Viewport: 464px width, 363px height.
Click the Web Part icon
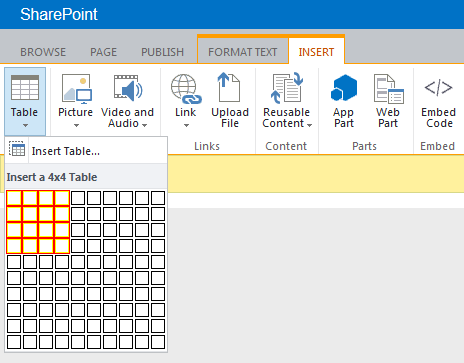pyautogui.click(x=389, y=89)
